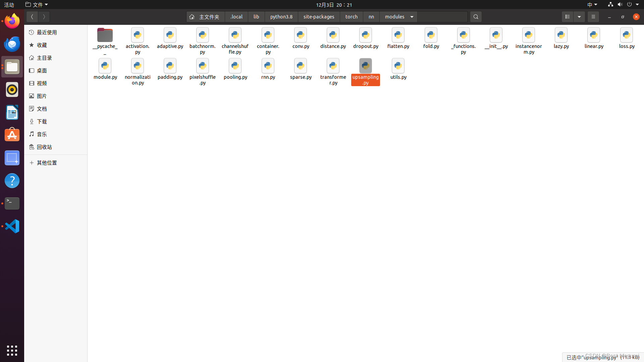This screenshot has width=644, height=362.
Task: Click 活动 in the top bar
Action: pyautogui.click(x=9, y=5)
